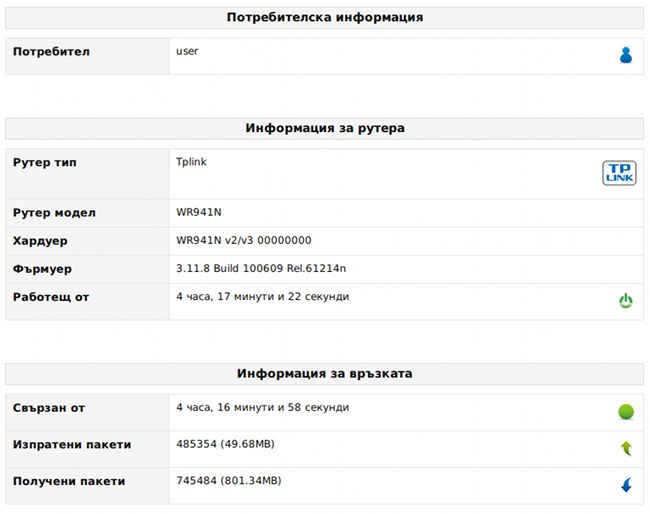The width and height of the screenshot is (650, 514).
Task: Click the '745484 (801.34MB)' value
Action: (x=229, y=481)
